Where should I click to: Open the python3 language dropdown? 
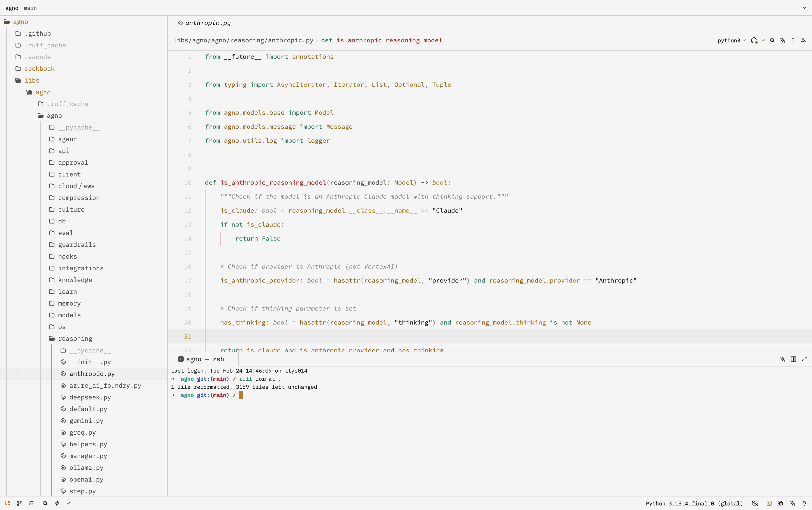(x=731, y=40)
